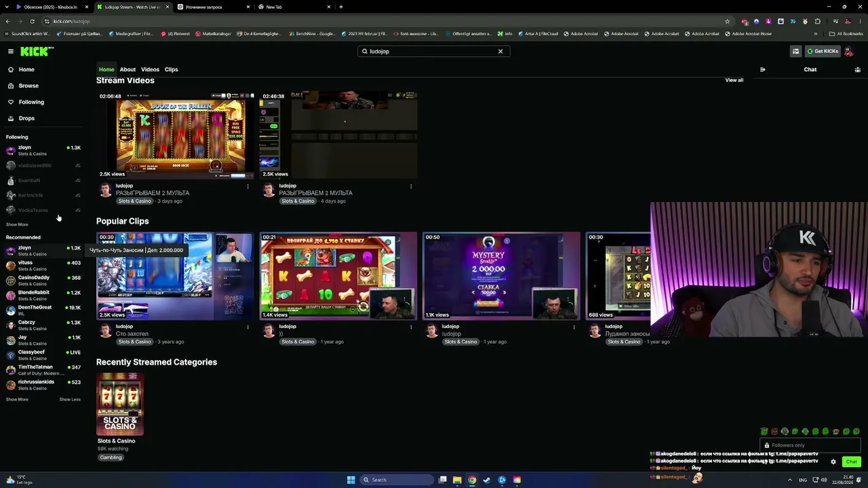Open File Explorer from the taskbar

point(457,480)
